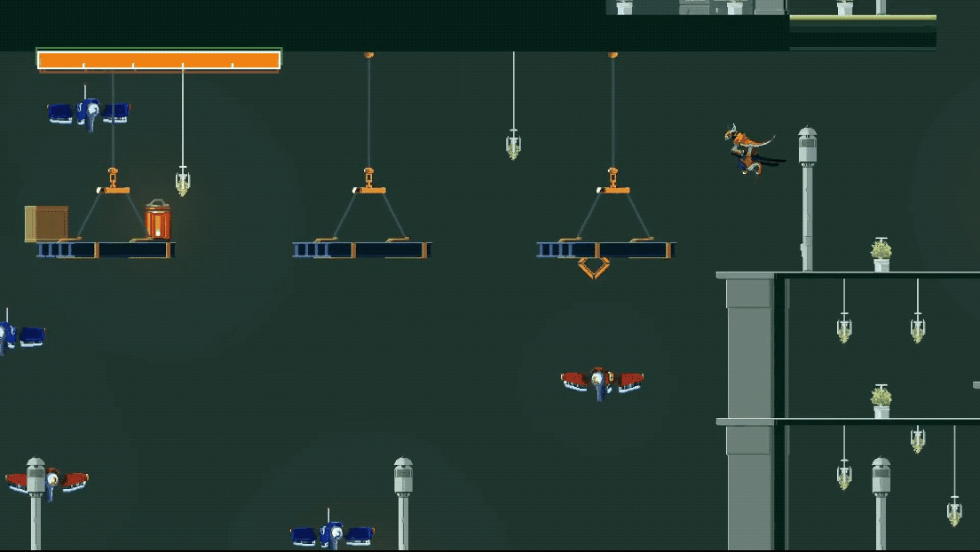Select the partially visible blue drone at left edge
This screenshot has height=552, width=980.
(x=18, y=336)
